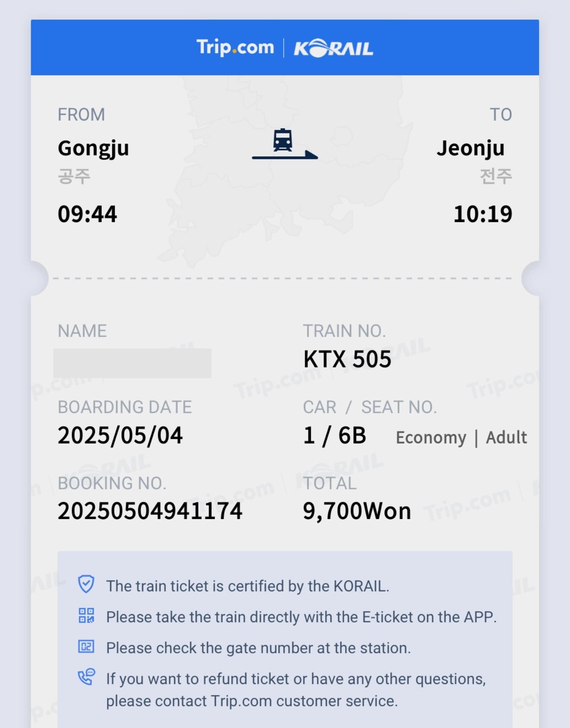The image size is (570, 728).
Task: Select car and seat 1 / 6B
Action: tap(335, 435)
